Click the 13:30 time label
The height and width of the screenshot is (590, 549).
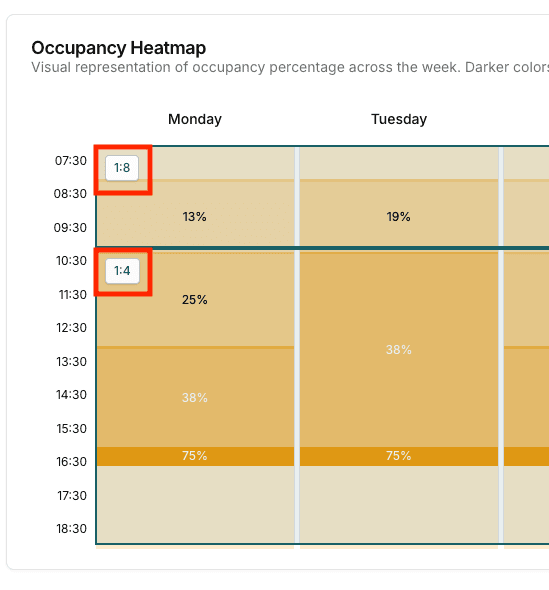71,362
